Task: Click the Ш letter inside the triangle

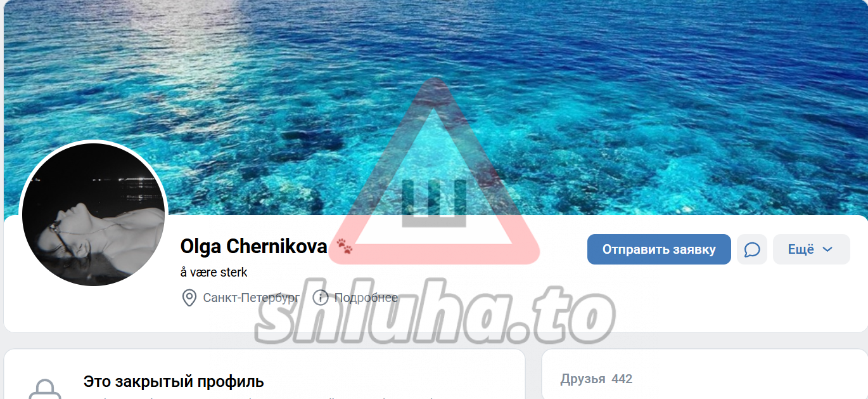Action: point(434,203)
